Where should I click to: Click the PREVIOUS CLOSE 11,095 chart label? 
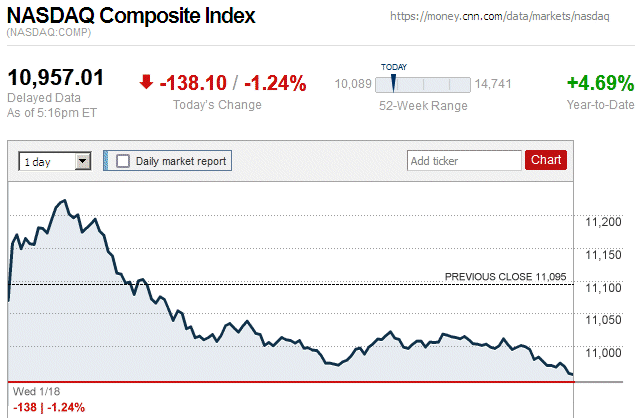click(505, 276)
